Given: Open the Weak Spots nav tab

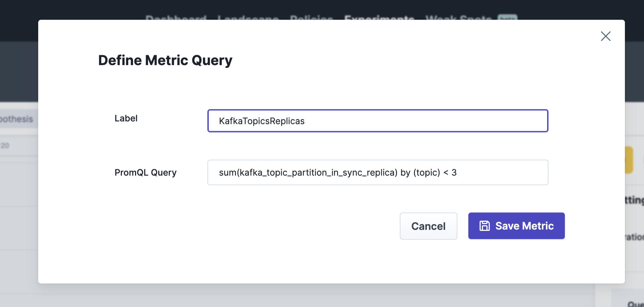Looking at the screenshot, I should 458,17.
